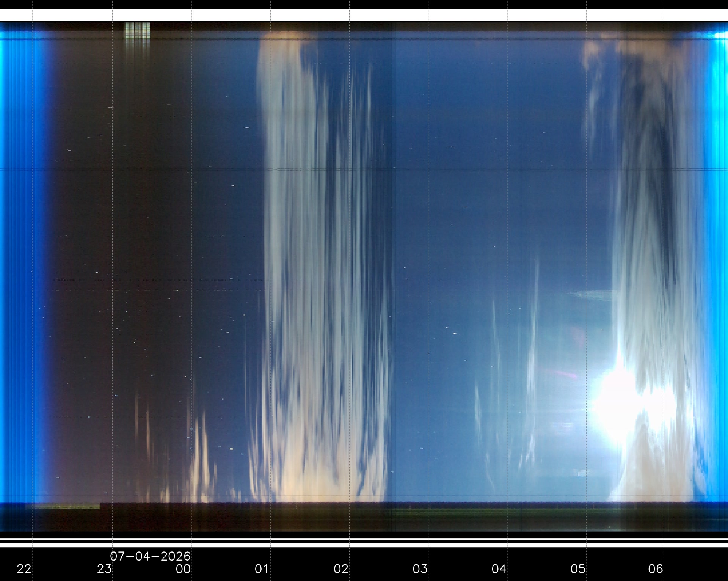Select the 00 midnight hour label
728x581 pixels.
(183, 569)
